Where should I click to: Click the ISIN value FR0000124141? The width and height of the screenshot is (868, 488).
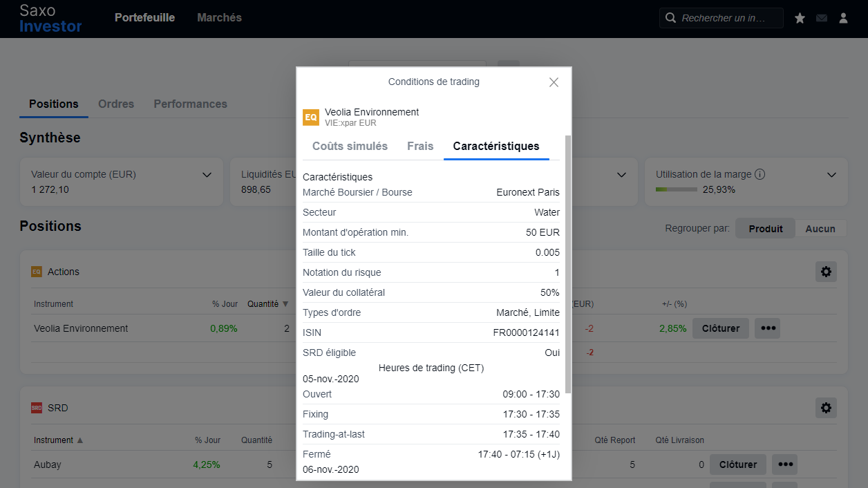[526, 332]
